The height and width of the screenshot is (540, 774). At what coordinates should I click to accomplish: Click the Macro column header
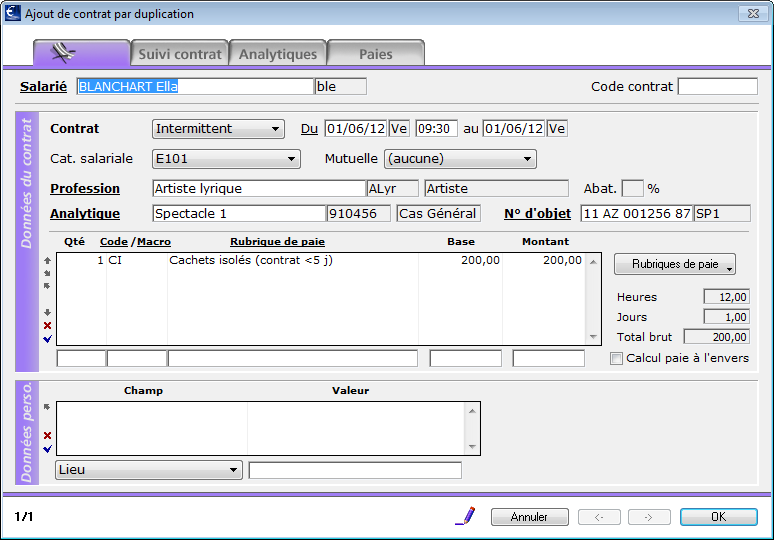154,242
